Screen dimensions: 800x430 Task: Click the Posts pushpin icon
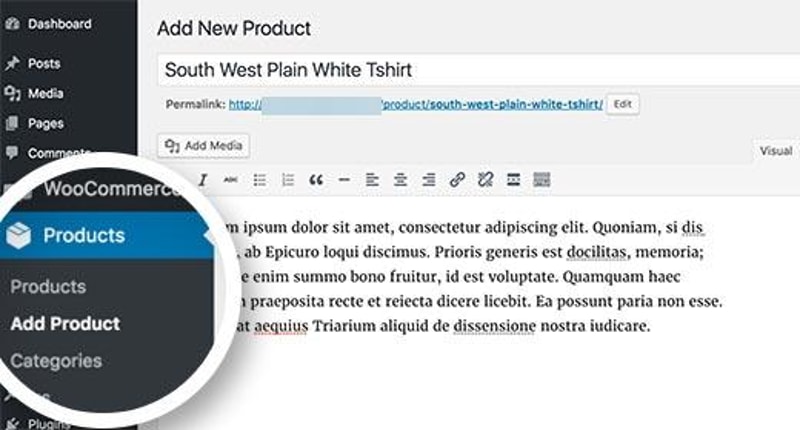[12, 63]
